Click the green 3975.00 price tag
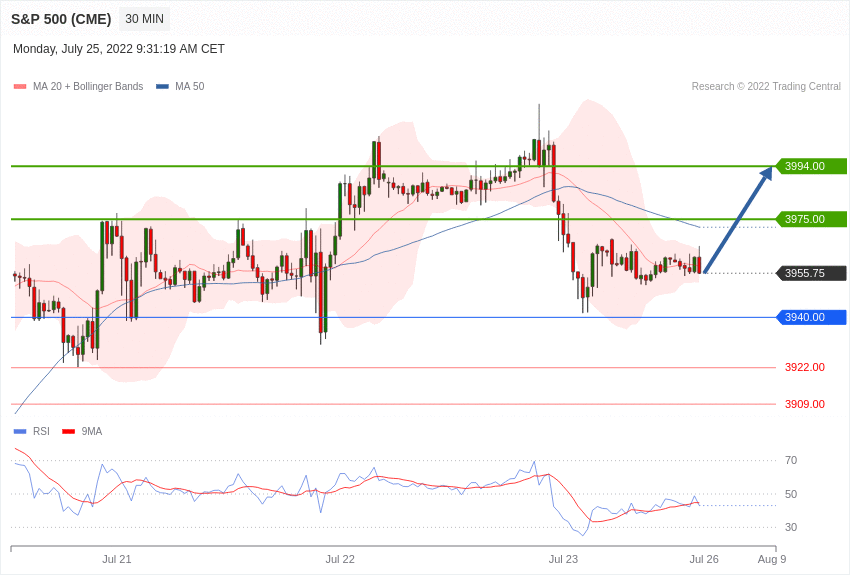This screenshot has width=850, height=576. (x=811, y=219)
